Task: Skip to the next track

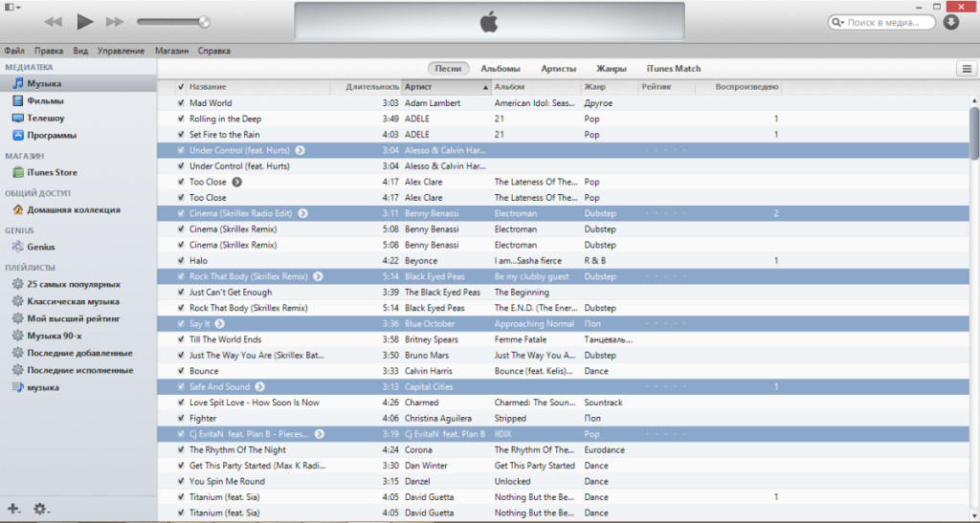Action: click(x=115, y=21)
